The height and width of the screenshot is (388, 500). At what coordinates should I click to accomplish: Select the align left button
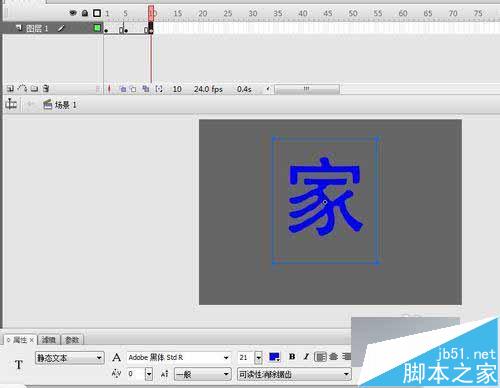click(x=320, y=357)
